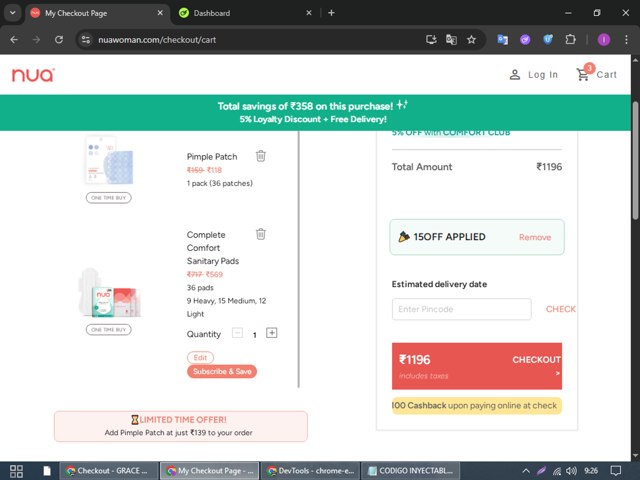Increase Sanitary Pads quantity
The height and width of the screenshot is (480, 640).
(x=271, y=333)
